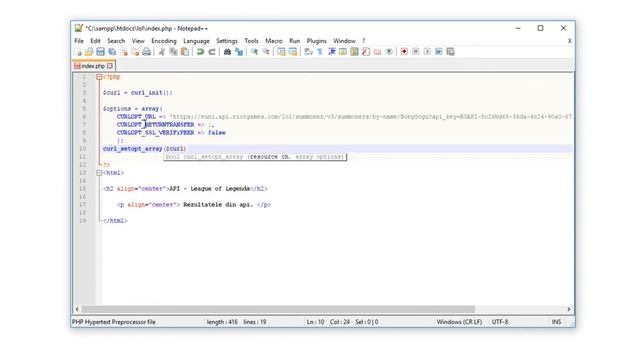Save the document with the Save icon
The height and width of the screenshot is (360, 640).
click(x=100, y=52)
